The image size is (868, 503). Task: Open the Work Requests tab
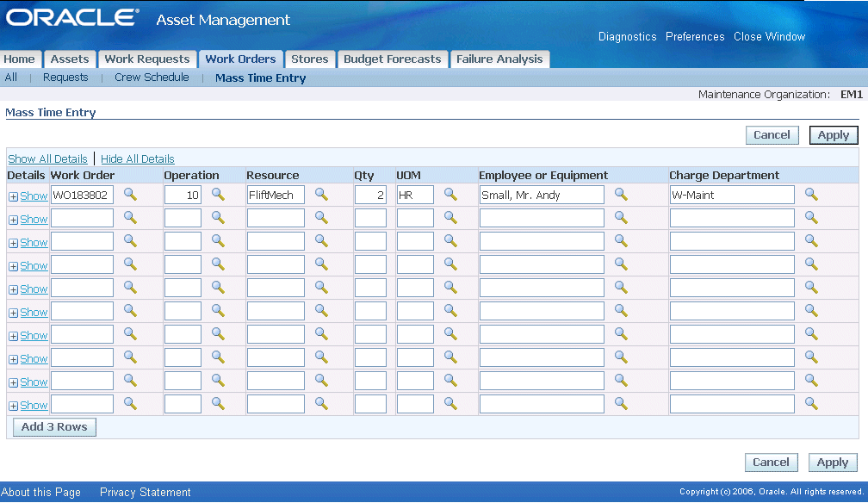(x=147, y=59)
